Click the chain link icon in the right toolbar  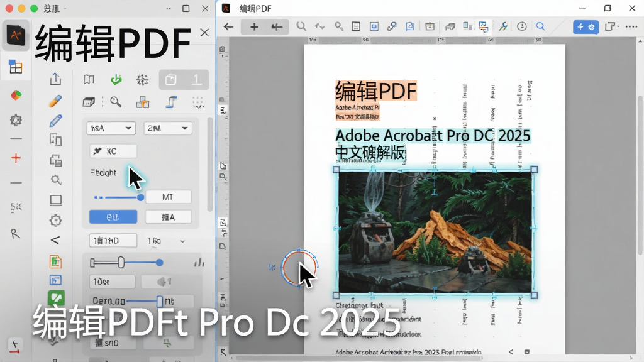392,26
